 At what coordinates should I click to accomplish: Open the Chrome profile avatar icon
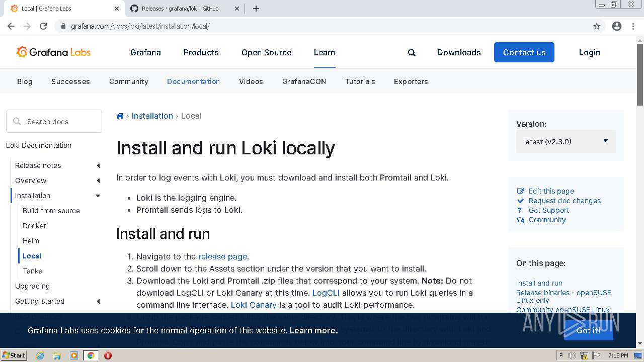617,26
